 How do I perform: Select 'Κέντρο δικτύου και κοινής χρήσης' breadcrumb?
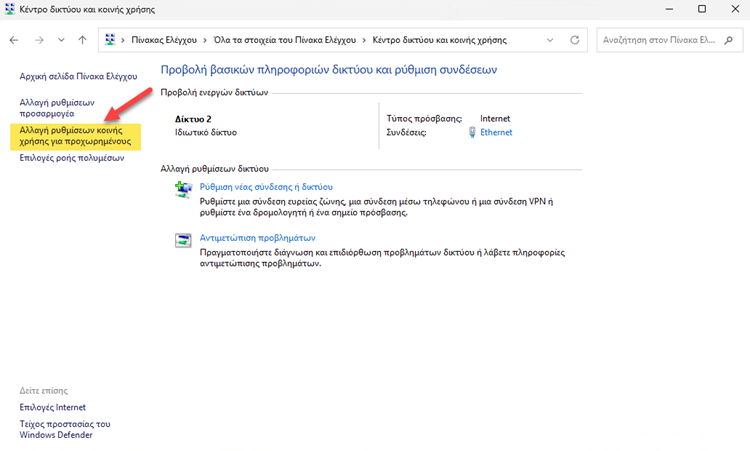[x=440, y=40]
